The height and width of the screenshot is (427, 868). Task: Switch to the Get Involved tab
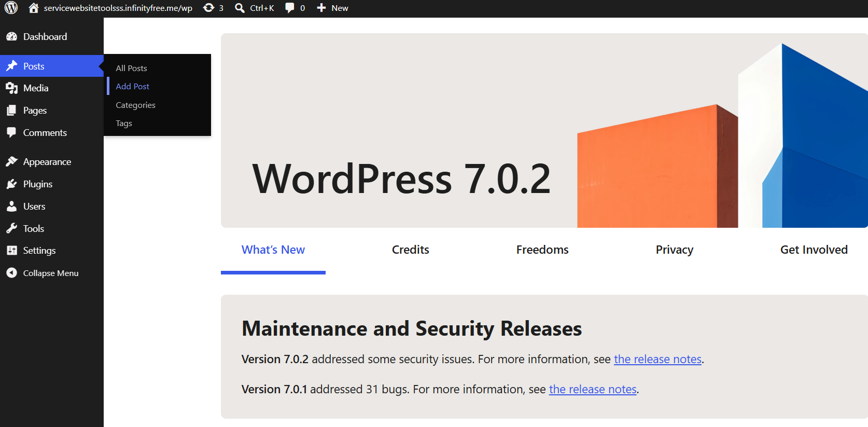pos(814,250)
